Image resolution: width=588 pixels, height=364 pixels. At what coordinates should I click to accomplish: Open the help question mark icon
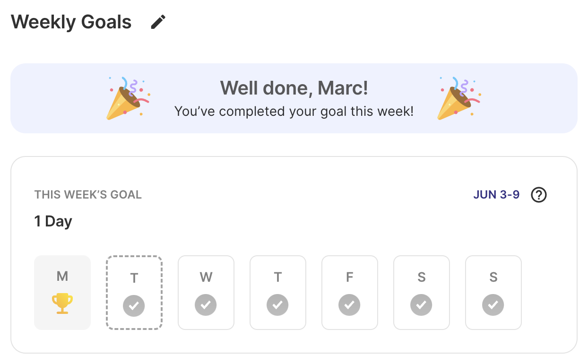tap(539, 195)
